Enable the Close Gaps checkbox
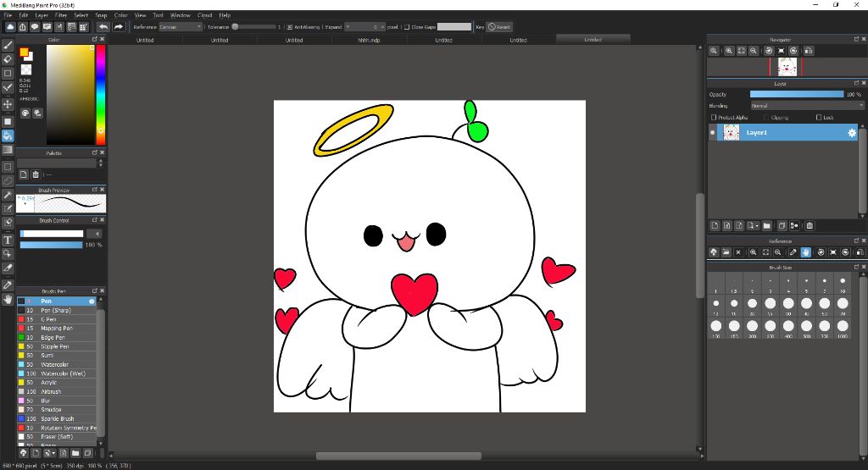Screen dimensions: 868x470 click(x=407, y=27)
